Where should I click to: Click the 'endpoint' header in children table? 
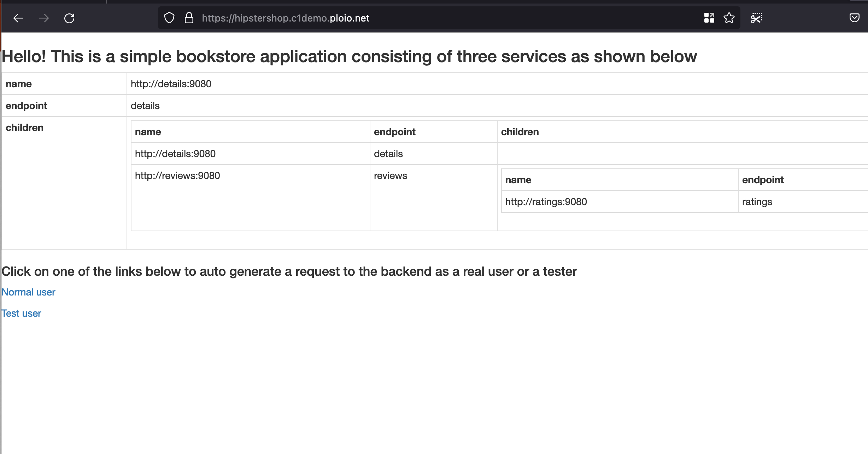click(395, 132)
